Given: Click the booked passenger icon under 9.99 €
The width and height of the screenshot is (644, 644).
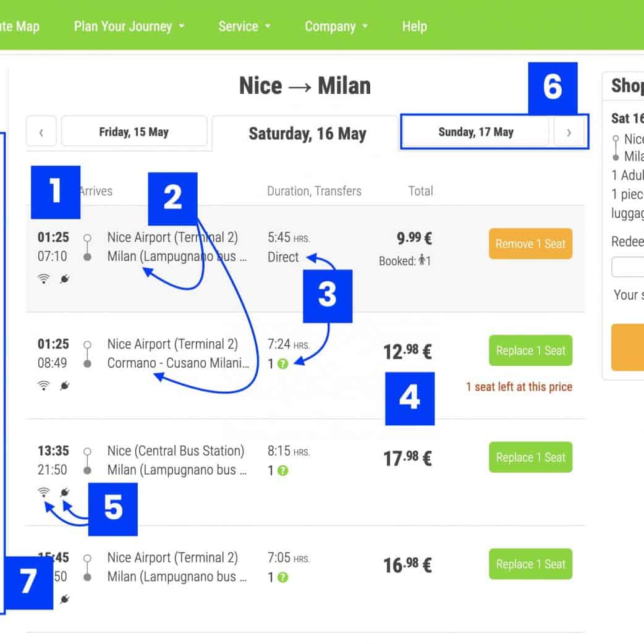Looking at the screenshot, I should [x=422, y=261].
